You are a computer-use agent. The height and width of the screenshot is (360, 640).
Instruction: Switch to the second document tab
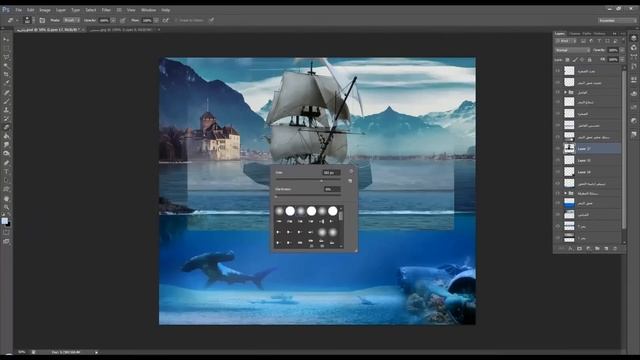click(122, 30)
